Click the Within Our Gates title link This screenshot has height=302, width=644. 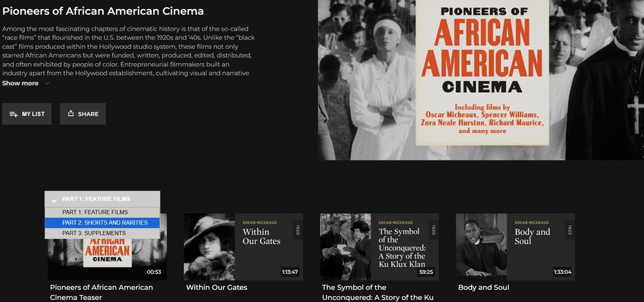click(216, 287)
